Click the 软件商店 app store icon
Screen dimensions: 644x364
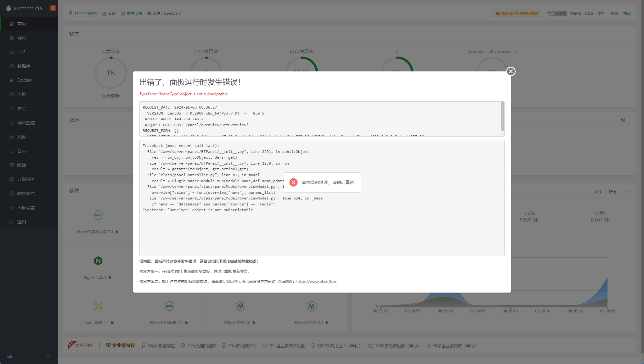(12, 193)
